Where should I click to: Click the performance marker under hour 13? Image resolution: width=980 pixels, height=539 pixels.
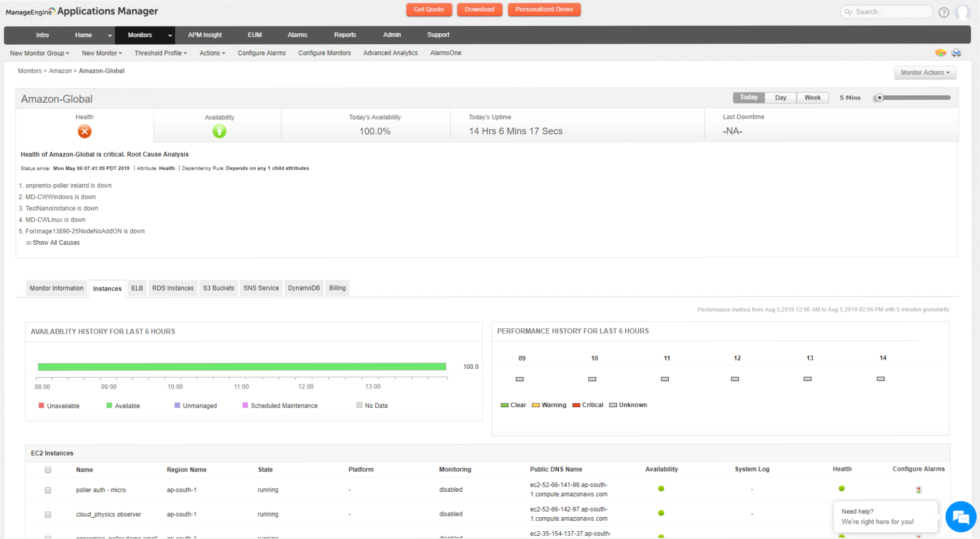point(807,379)
